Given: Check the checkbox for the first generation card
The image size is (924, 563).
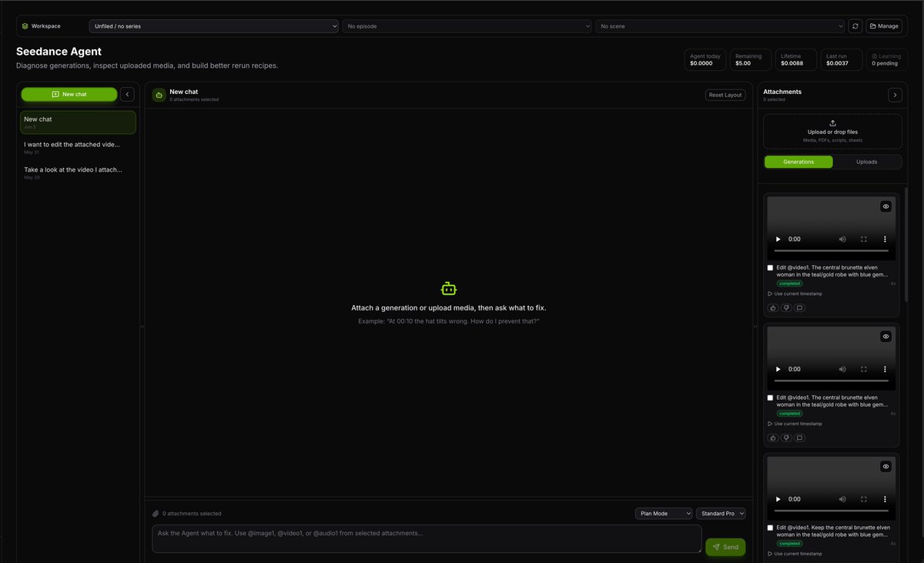Looking at the screenshot, I should coord(771,268).
